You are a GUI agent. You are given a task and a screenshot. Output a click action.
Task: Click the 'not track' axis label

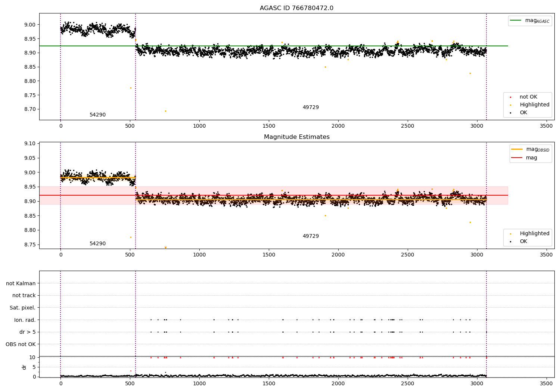tap(24, 296)
